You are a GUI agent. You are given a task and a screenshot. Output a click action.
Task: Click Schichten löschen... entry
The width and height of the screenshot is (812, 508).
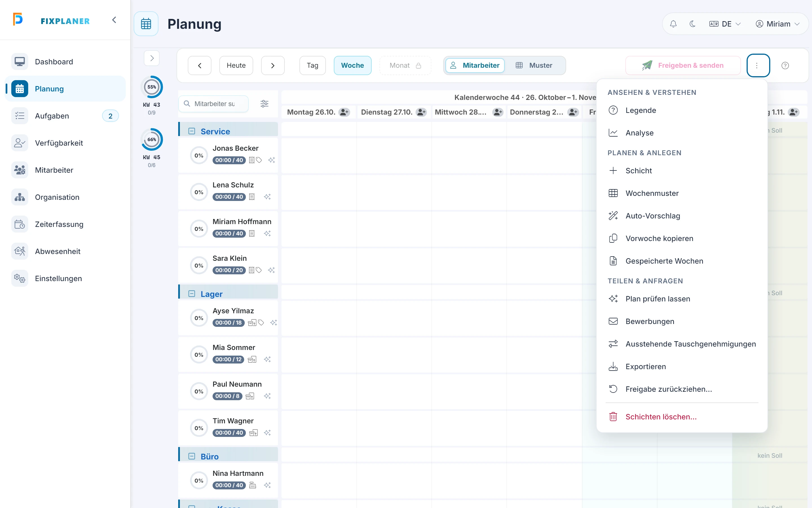[x=682, y=417]
